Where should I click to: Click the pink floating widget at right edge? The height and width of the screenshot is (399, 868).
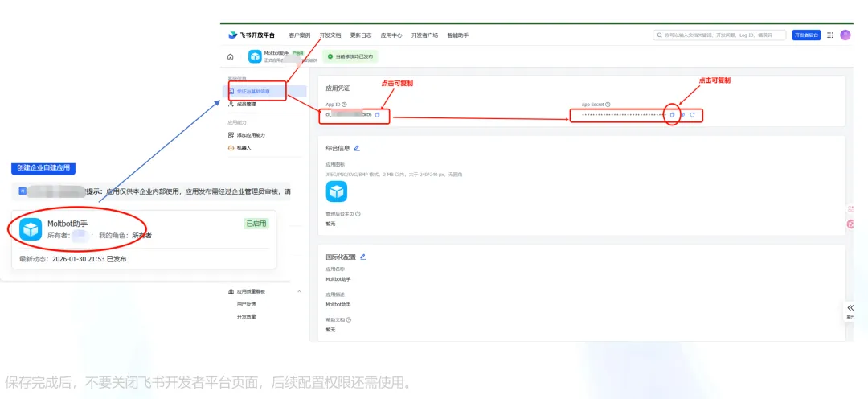pyautogui.click(x=851, y=224)
